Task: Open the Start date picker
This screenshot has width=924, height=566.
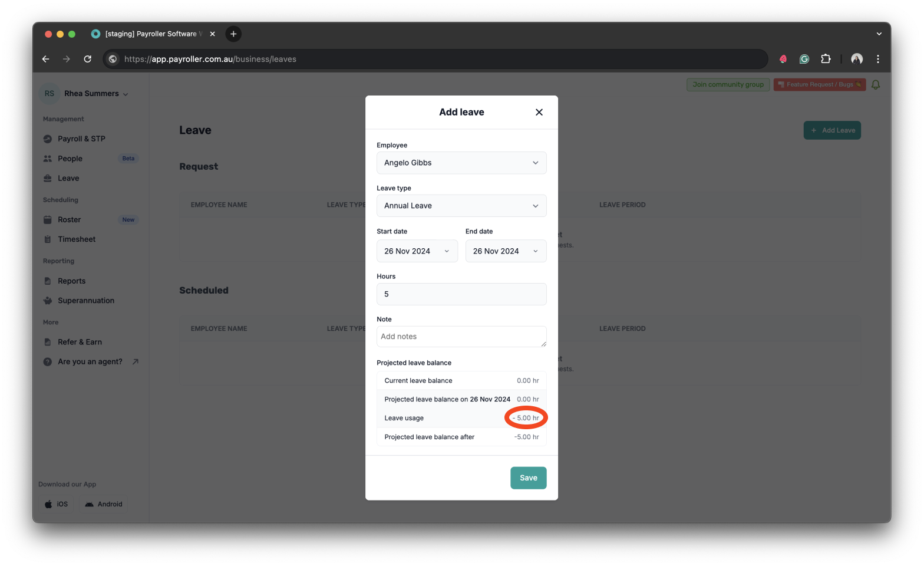Action: coord(417,251)
